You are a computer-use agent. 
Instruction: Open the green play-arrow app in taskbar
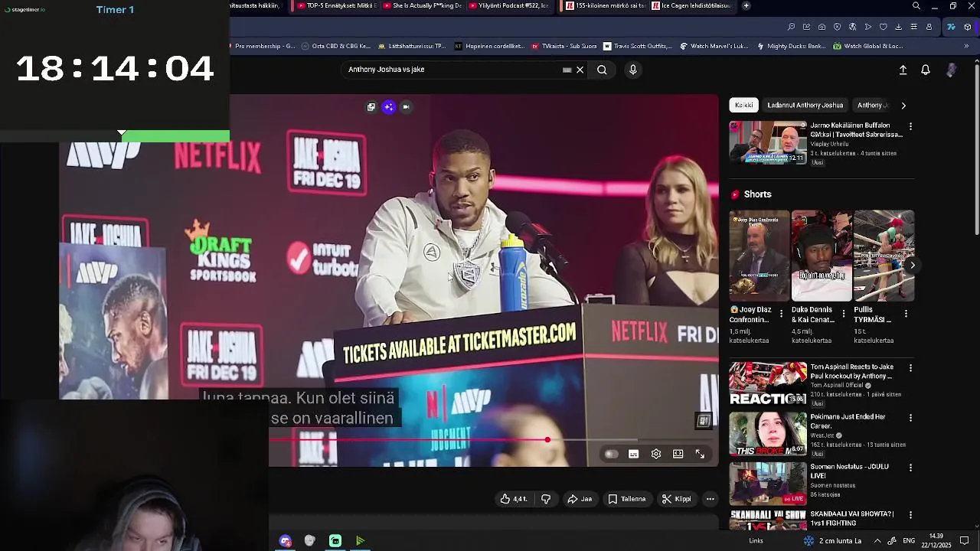click(x=360, y=541)
